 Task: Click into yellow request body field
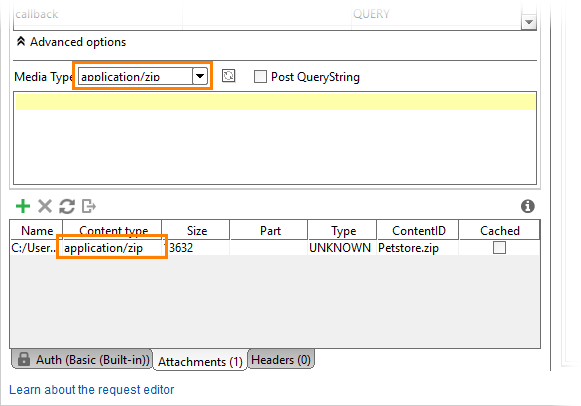click(x=276, y=102)
